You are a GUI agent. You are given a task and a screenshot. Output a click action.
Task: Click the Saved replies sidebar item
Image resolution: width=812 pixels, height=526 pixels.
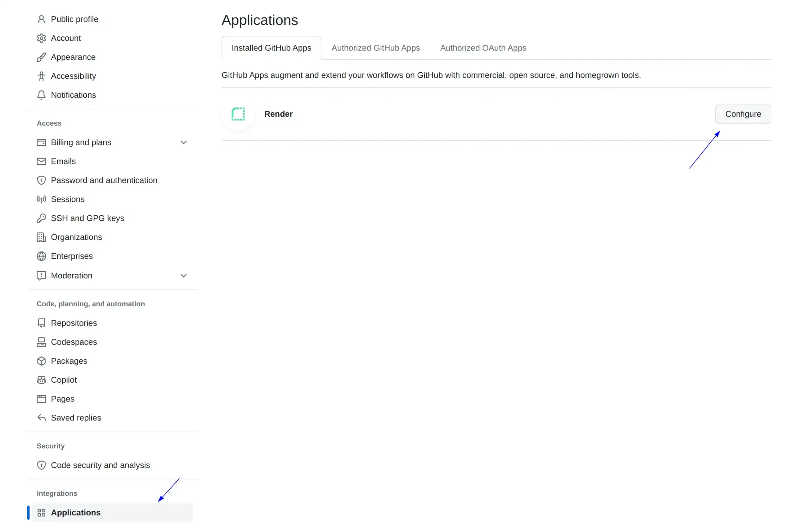[76, 418]
